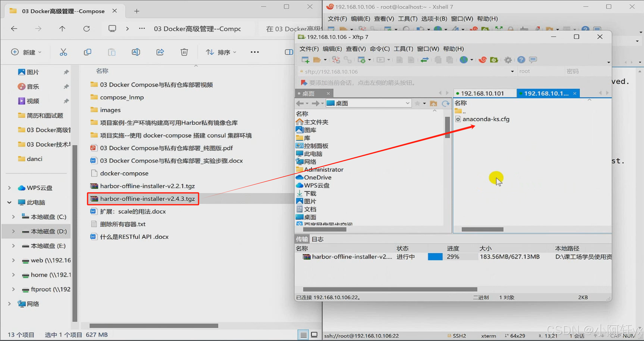Image resolution: width=644 pixels, height=341 pixels.
Task: Expand the WPS云盘 node in Explorer sidebar
Action: point(9,188)
